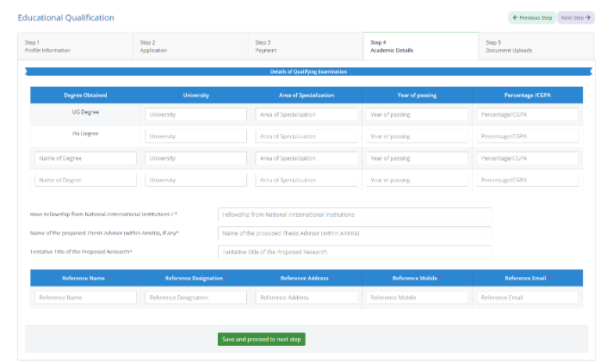Viewport: 613px width, 364px height.
Task: Click Tentative Title of the Proposed Research field
Action: 355,252
